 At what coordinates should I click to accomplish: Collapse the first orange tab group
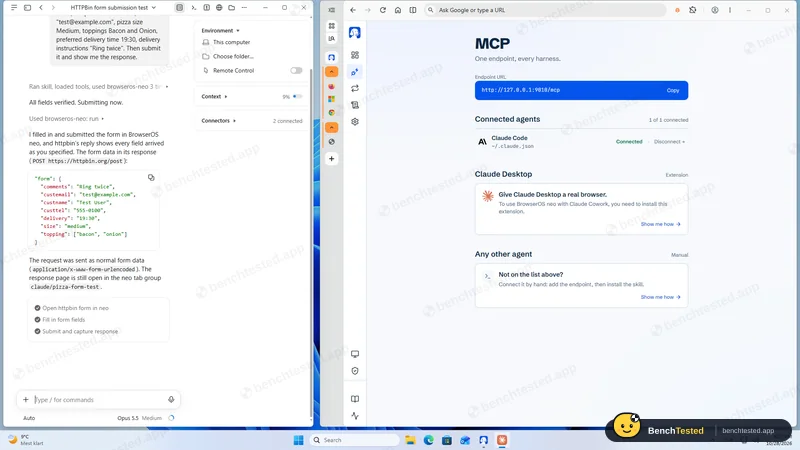tap(332, 72)
